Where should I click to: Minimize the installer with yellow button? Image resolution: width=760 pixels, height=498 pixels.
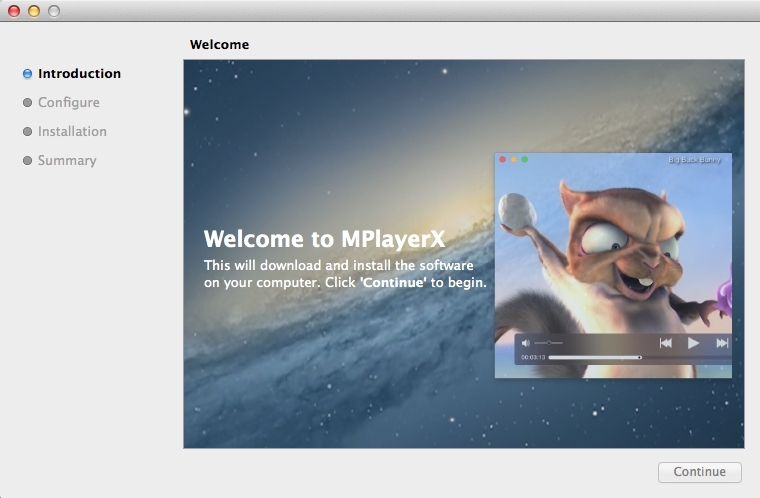[34, 11]
